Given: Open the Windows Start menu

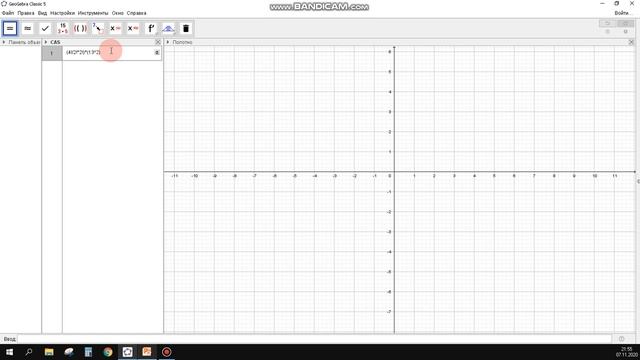Looking at the screenshot, I should pos(9,352).
